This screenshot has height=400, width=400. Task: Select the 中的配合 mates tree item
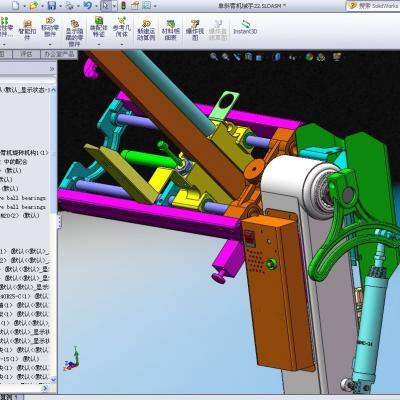[x=13, y=162]
